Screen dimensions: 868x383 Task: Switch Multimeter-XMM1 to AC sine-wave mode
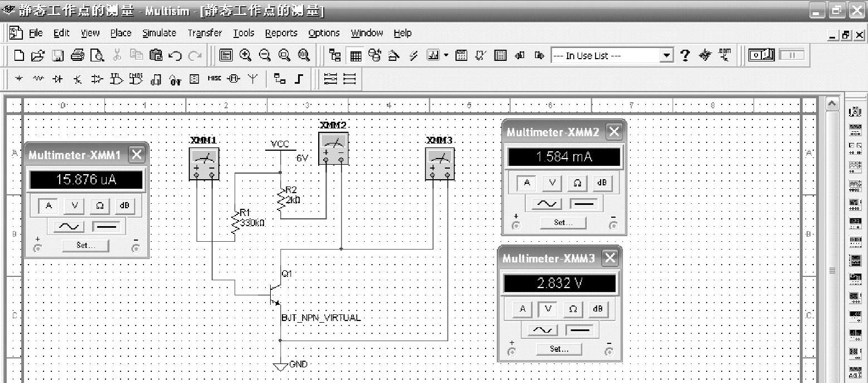pos(68,227)
